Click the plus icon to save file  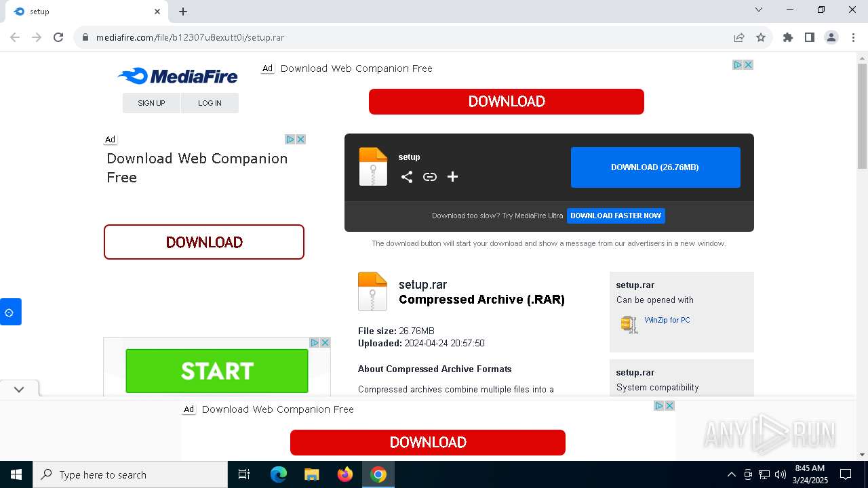(x=453, y=177)
